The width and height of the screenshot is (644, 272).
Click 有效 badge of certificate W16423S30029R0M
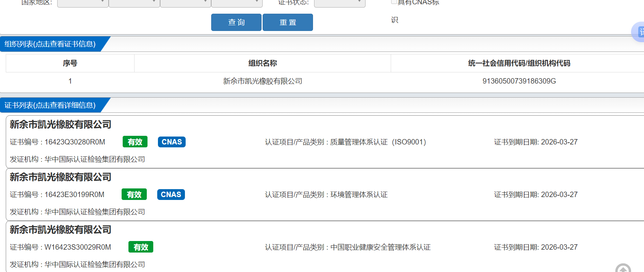(141, 247)
